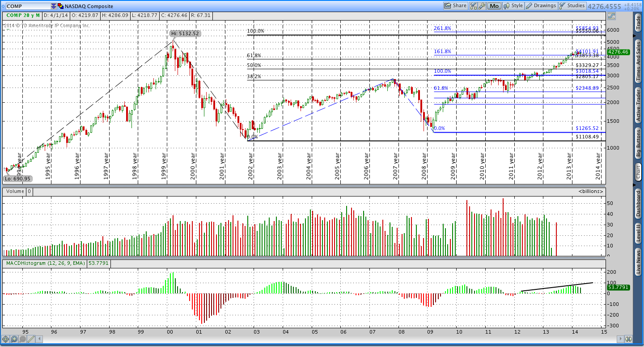
Task: Click the $2348.89 Fibonacci price label
Action: click(587, 88)
